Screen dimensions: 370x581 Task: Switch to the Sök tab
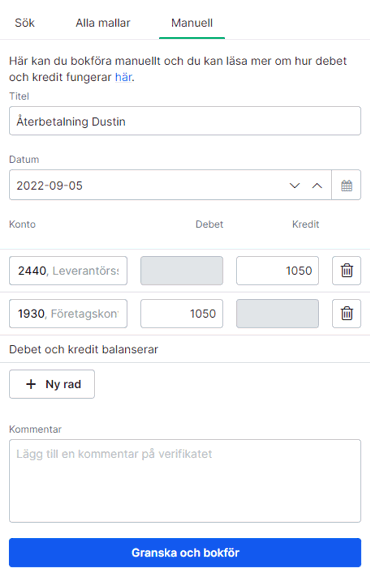pos(24,23)
